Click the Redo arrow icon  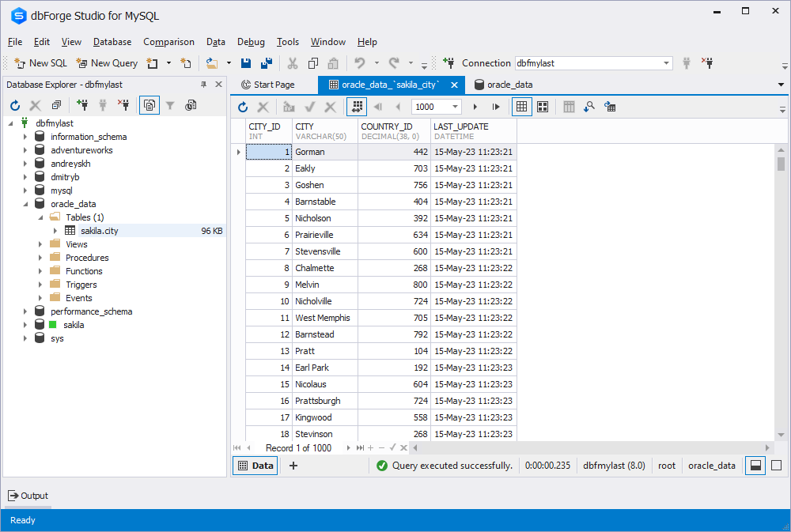click(394, 63)
